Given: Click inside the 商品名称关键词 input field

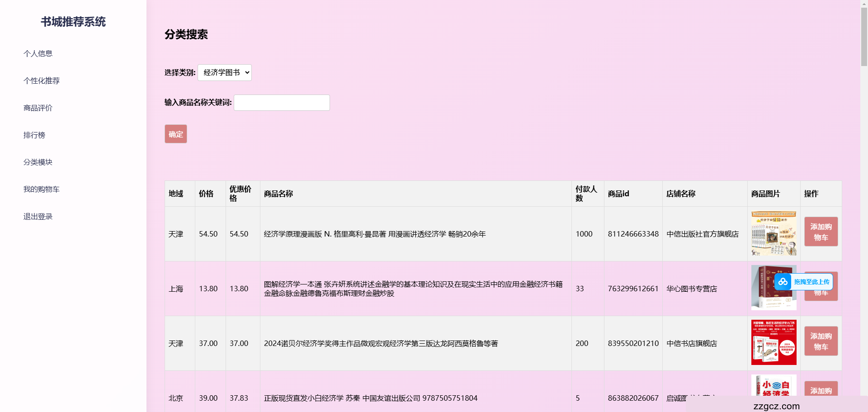Looking at the screenshot, I should [x=281, y=103].
